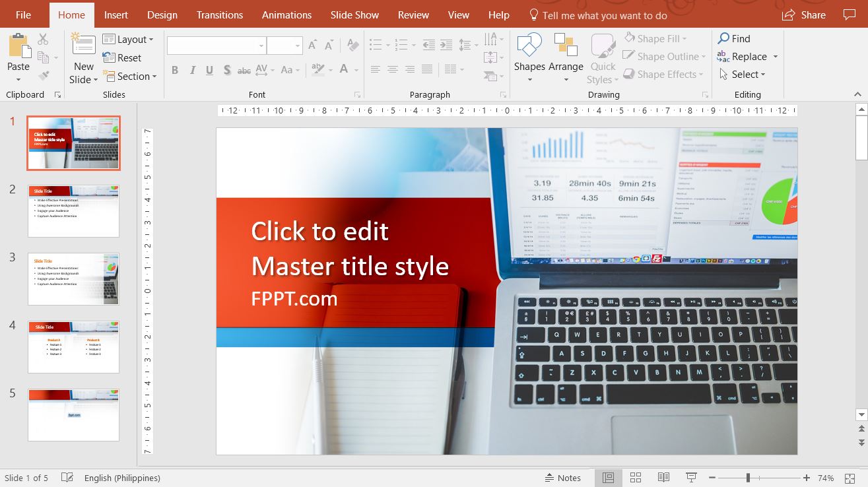This screenshot has width=868, height=487.
Task: Click the spell check icon in status bar
Action: (x=67, y=477)
